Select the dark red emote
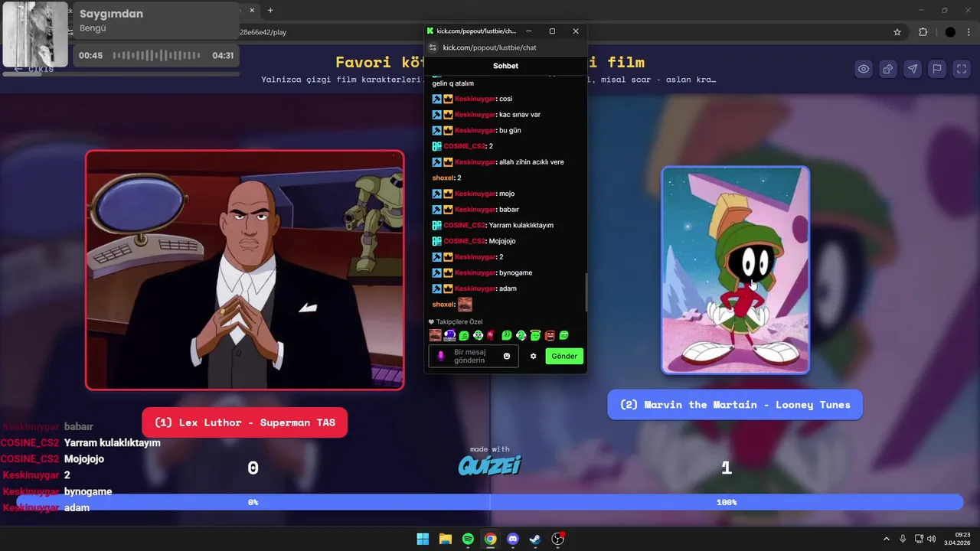Screen dimensions: 980x551 click(x=491, y=335)
